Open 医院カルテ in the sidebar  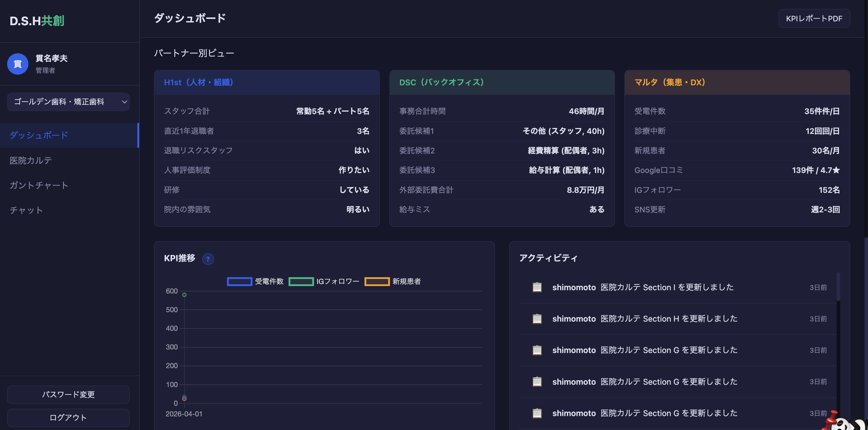coord(69,160)
